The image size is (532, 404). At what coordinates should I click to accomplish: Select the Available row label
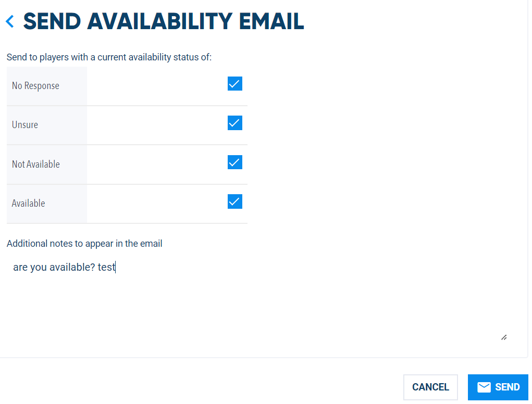click(x=29, y=204)
